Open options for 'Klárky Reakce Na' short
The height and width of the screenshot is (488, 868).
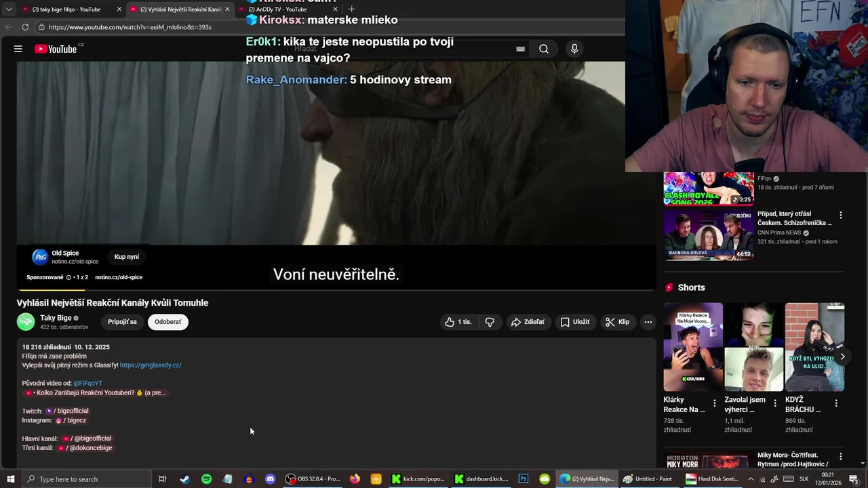(x=714, y=403)
